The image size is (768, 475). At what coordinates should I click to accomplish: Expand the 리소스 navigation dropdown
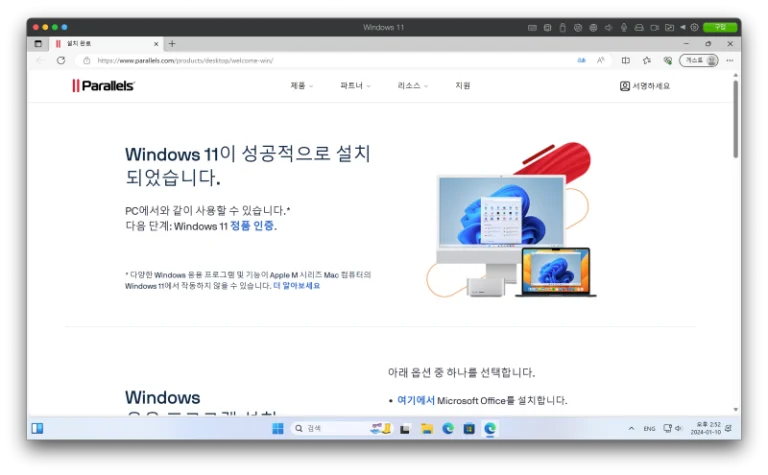point(412,86)
